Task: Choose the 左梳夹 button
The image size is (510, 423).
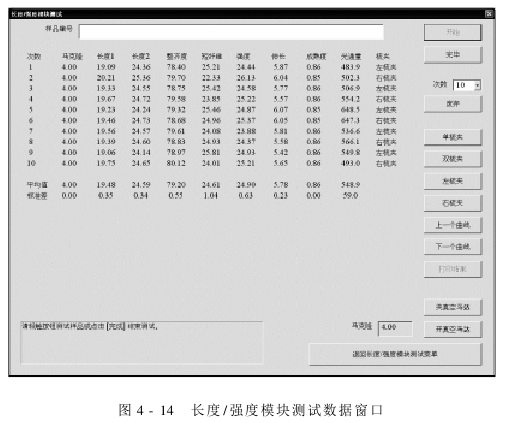Action: [x=453, y=181]
